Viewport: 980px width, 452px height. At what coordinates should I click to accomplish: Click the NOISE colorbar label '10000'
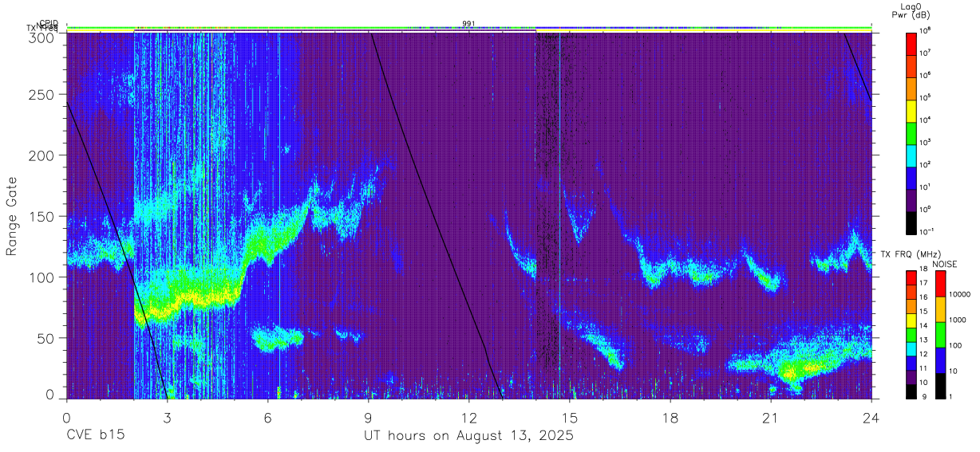pyautogui.click(x=960, y=295)
